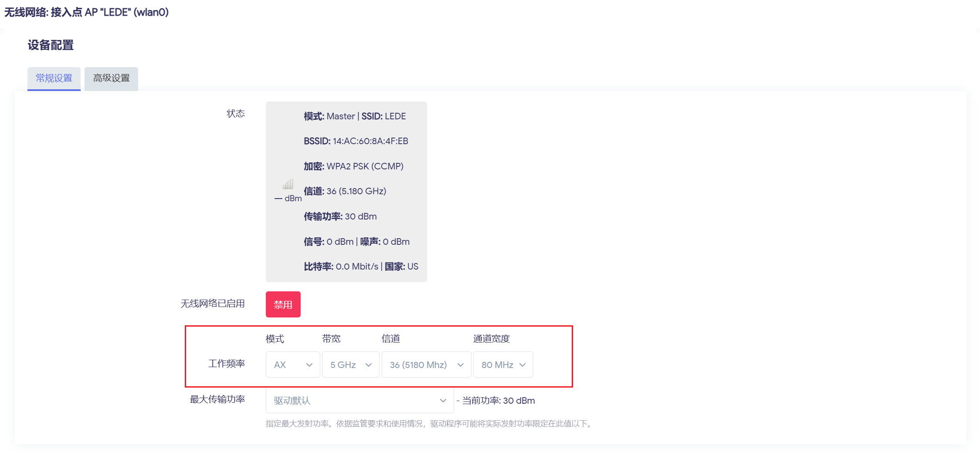Click the 信道 36 (5.180 GHz) status text
Viewport: 980px width, 459px height.
coord(345,191)
